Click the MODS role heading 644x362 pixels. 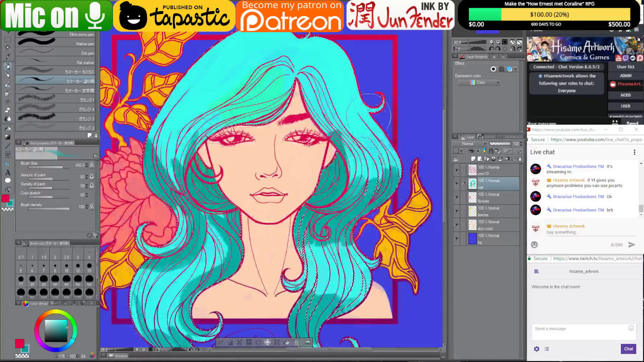625,95
